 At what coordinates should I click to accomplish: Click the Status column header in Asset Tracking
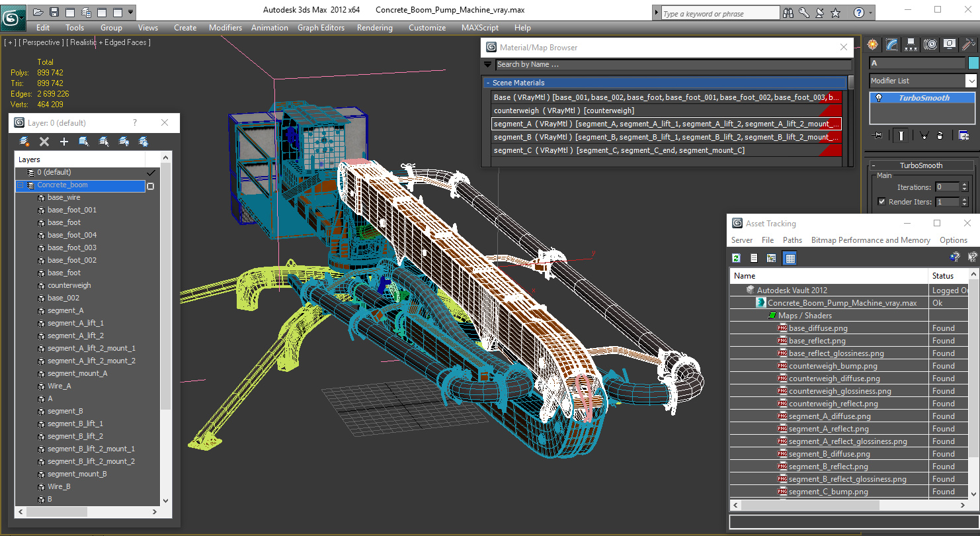point(949,276)
